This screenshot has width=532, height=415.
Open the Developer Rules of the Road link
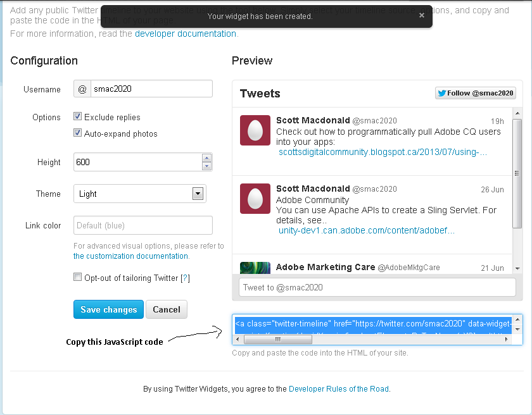(x=339, y=389)
